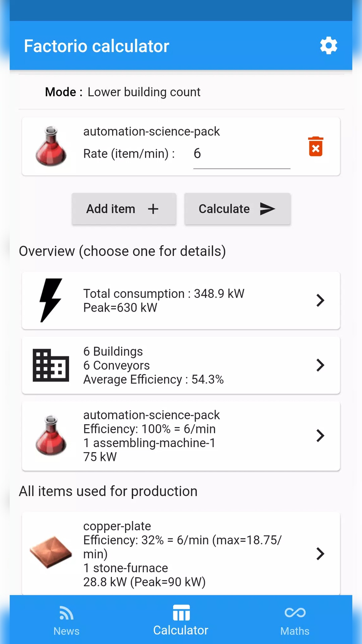The image size is (362, 644).
Task: Tap the News feed icon
Action: pyautogui.click(x=66, y=613)
